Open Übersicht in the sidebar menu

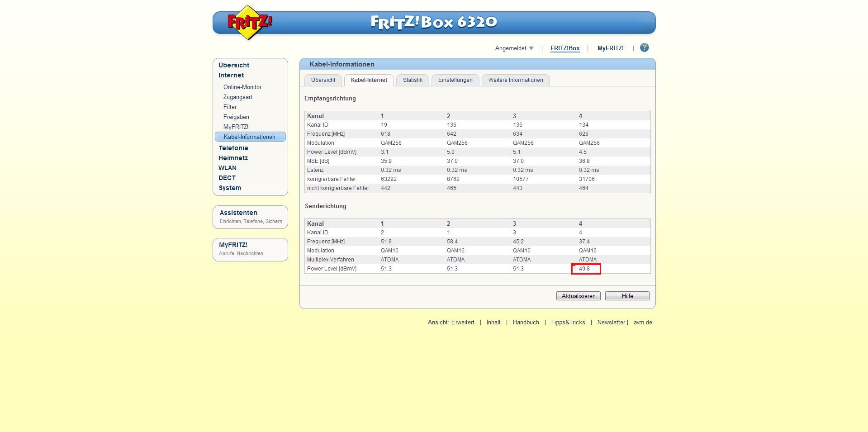234,65
